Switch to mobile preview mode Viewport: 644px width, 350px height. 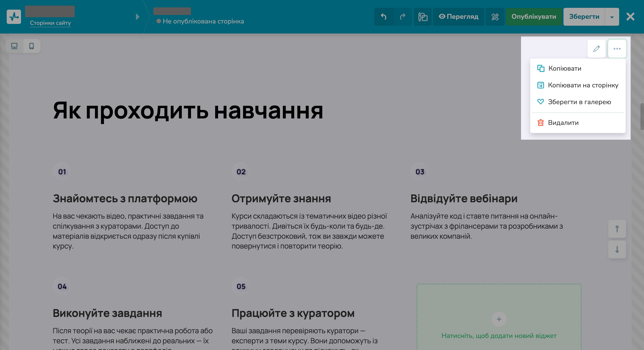tap(31, 46)
